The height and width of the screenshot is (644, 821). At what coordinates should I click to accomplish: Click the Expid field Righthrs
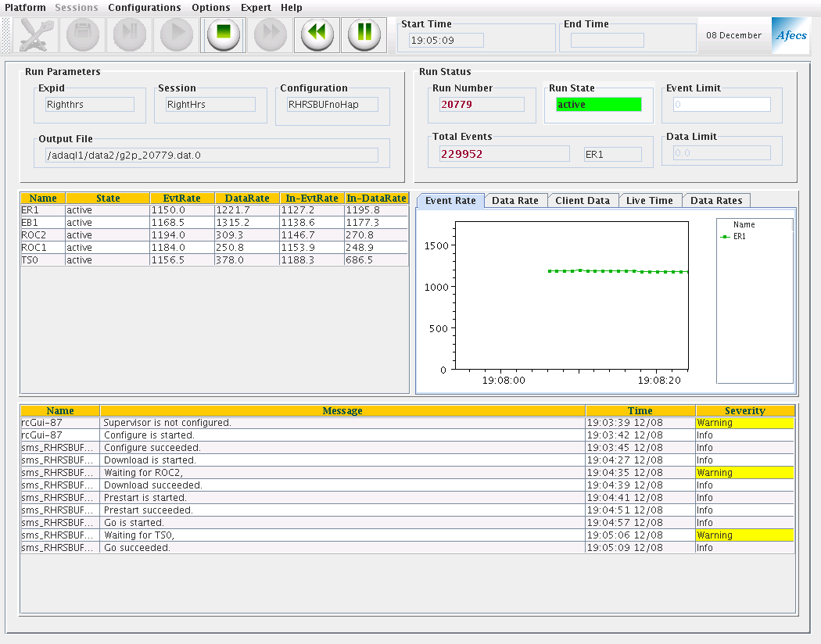tap(90, 104)
